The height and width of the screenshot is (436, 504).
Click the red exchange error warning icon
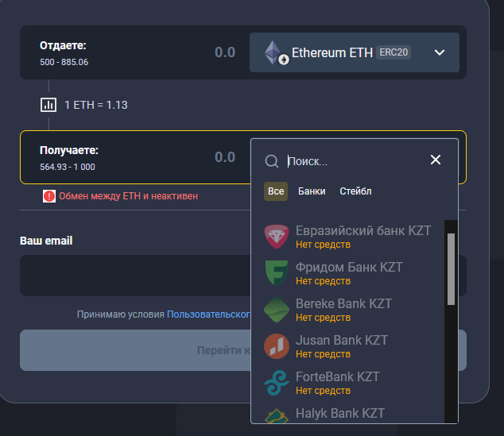click(49, 195)
